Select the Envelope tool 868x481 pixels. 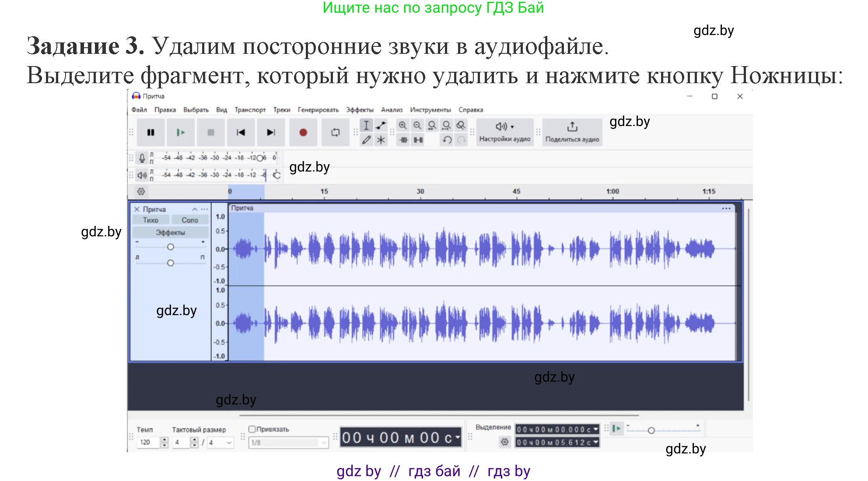click(x=380, y=126)
